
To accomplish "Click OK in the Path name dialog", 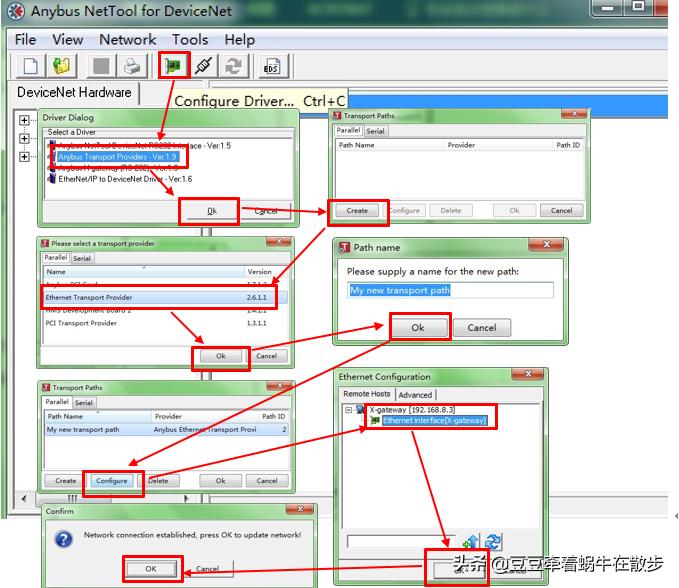I will pyautogui.click(x=417, y=327).
